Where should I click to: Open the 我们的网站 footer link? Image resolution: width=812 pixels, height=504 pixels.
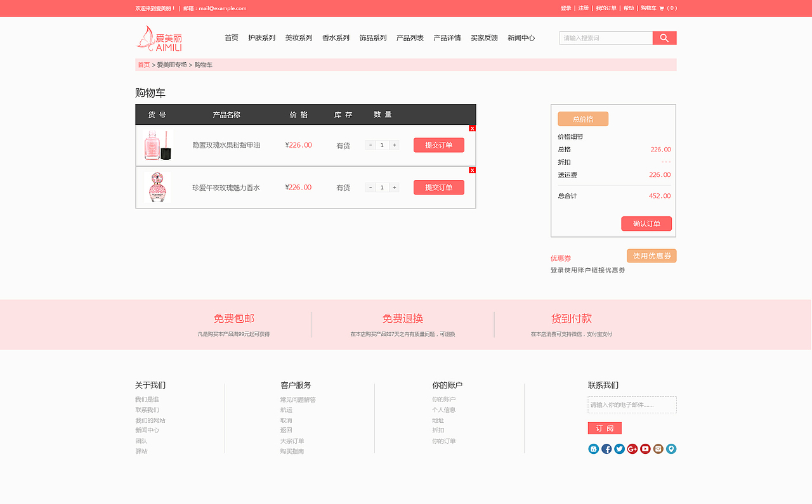pos(150,420)
